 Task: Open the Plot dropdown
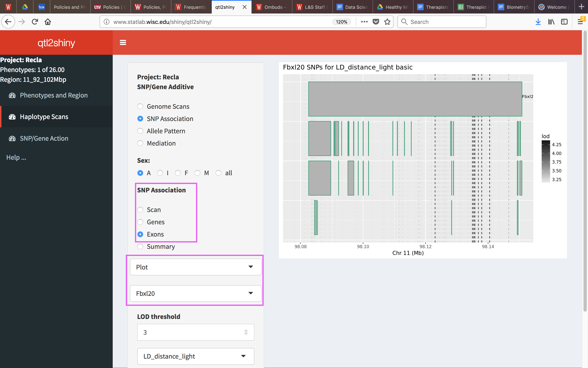pyautogui.click(x=196, y=267)
